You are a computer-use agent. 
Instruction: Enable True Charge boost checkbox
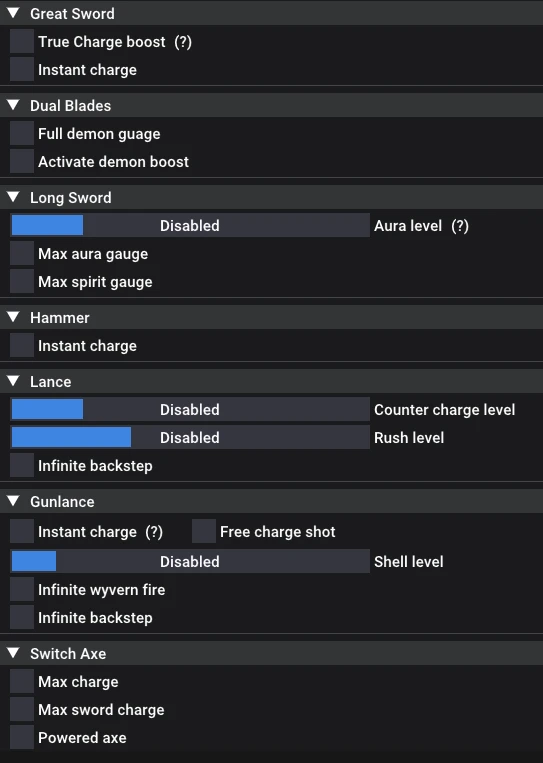click(22, 41)
